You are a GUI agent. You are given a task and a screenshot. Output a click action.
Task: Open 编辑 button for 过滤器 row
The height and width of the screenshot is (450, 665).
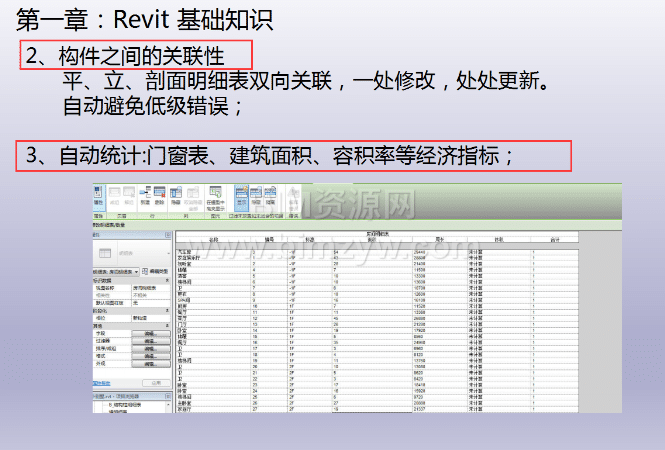[x=151, y=341]
